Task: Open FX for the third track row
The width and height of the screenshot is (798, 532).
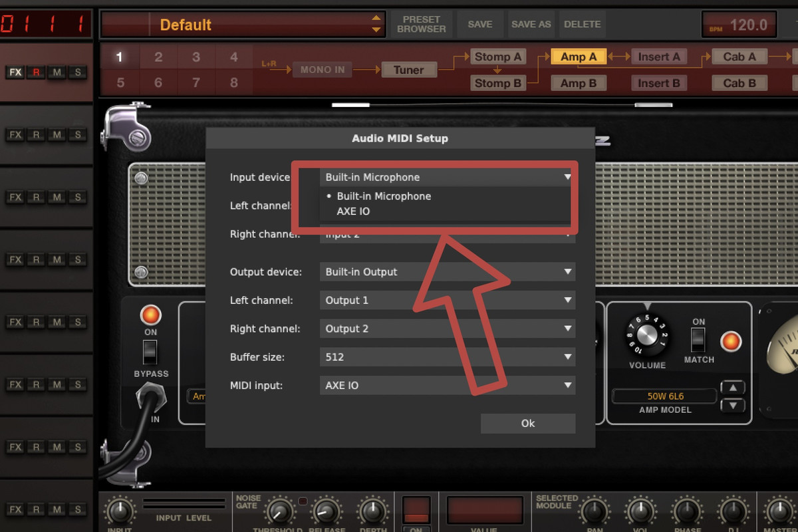Action: 15,198
